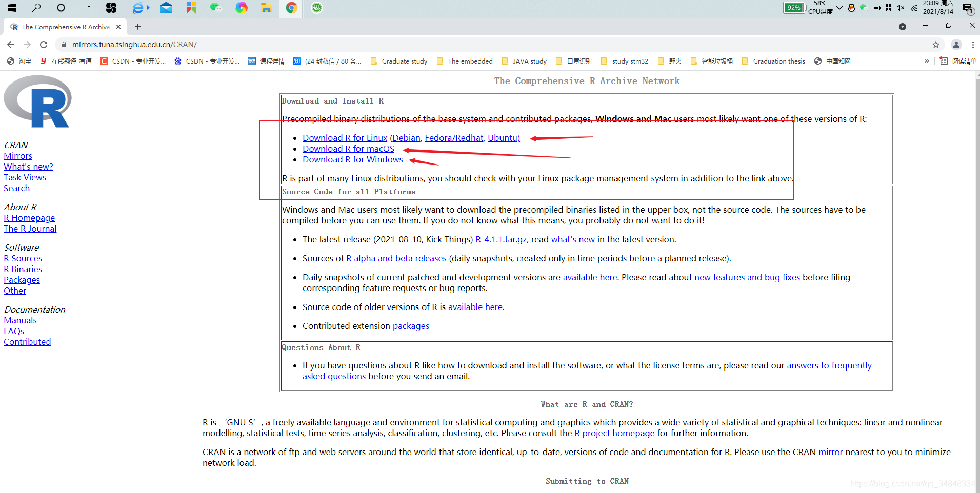
Task: Click the date and time clock
Action: click(x=938, y=8)
